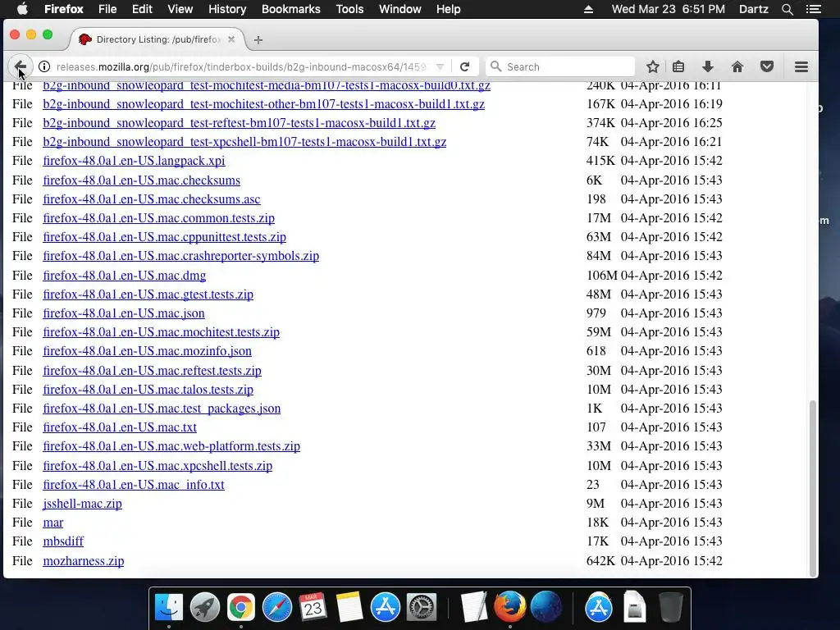Click the 106M size of mac.dmg
The height and width of the screenshot is (630, 840).
pyautogui.click(x=601, y=276)
